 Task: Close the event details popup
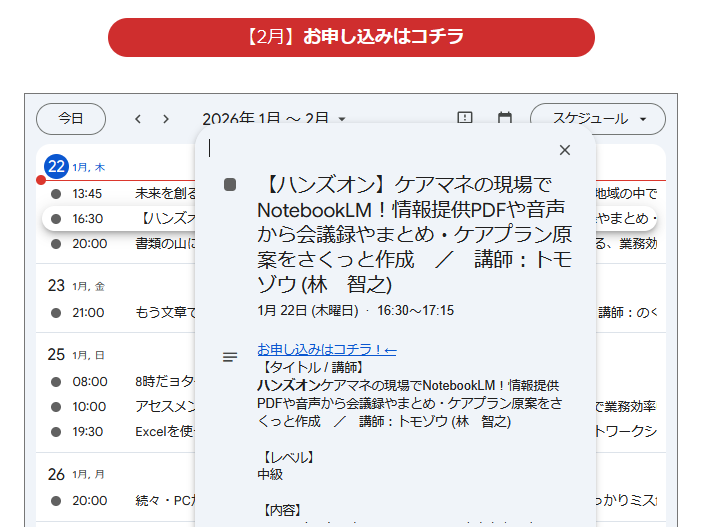(x=565, y=150)
